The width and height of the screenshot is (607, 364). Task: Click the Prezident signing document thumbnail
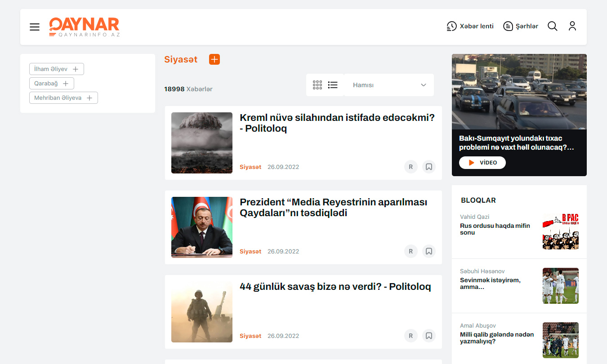coord(202,227)
